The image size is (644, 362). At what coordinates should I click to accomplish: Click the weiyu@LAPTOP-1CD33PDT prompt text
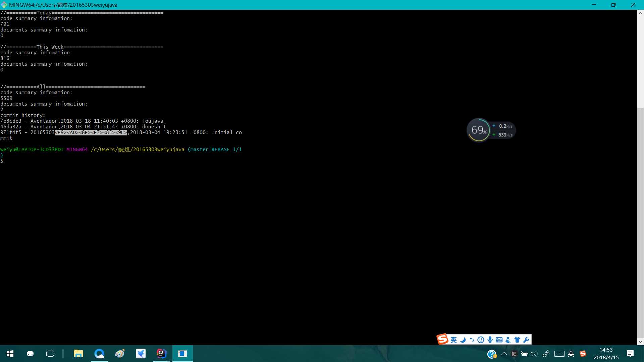(x=32, y=149)
